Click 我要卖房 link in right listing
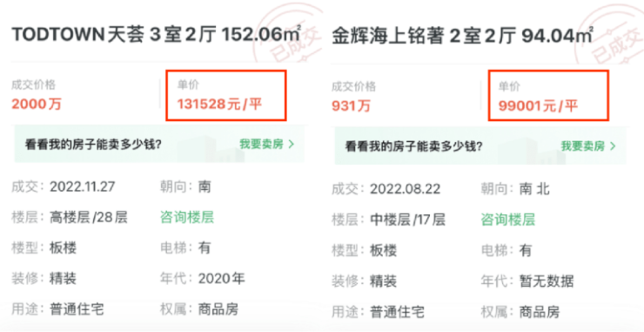The image size is (644, 332). click(x=583, y=146)
